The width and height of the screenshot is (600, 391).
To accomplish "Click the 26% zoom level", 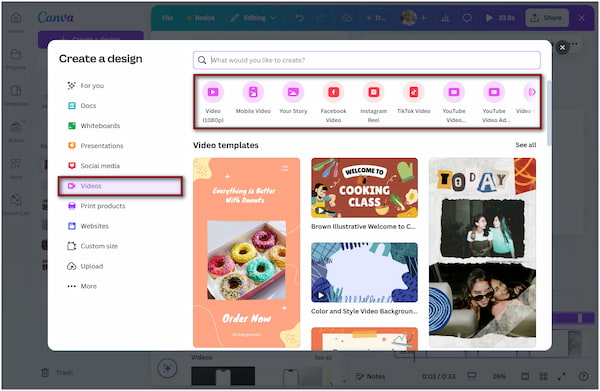I will 499,376.
